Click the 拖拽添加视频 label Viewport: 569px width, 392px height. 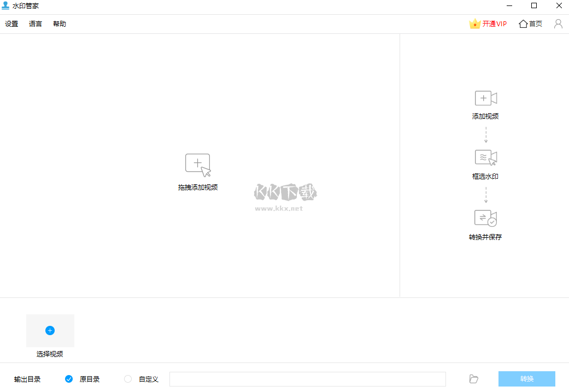[x=198, y=188]
